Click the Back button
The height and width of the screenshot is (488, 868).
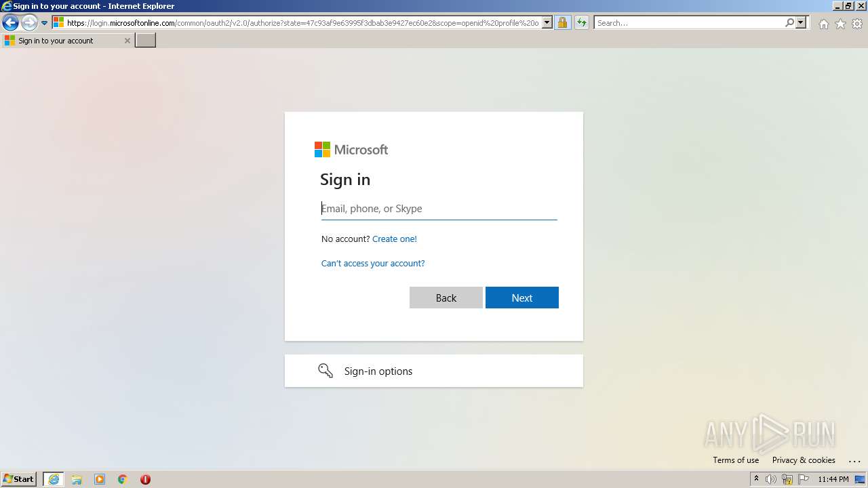446,298
